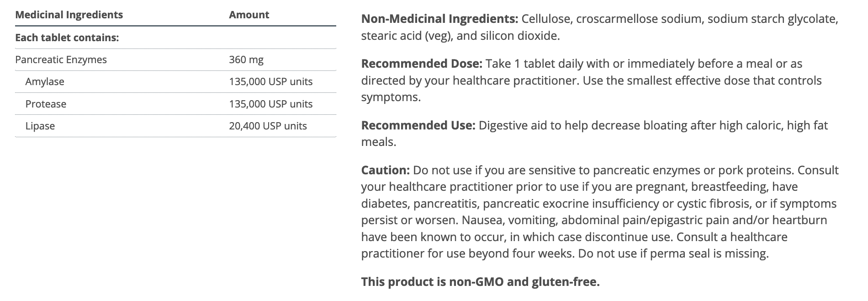Click the Caution heading
Viewport: 868px width, 301px height.
coord(385,170)
